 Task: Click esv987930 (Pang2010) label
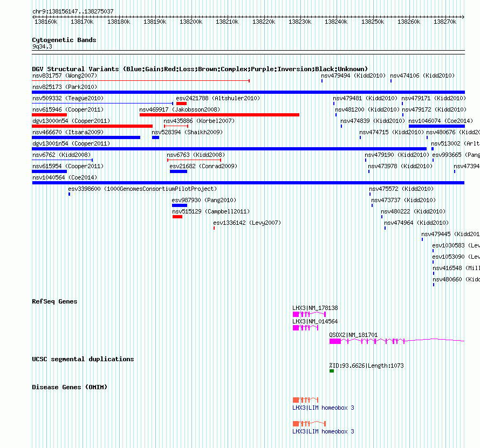click(x=204, y=200)
